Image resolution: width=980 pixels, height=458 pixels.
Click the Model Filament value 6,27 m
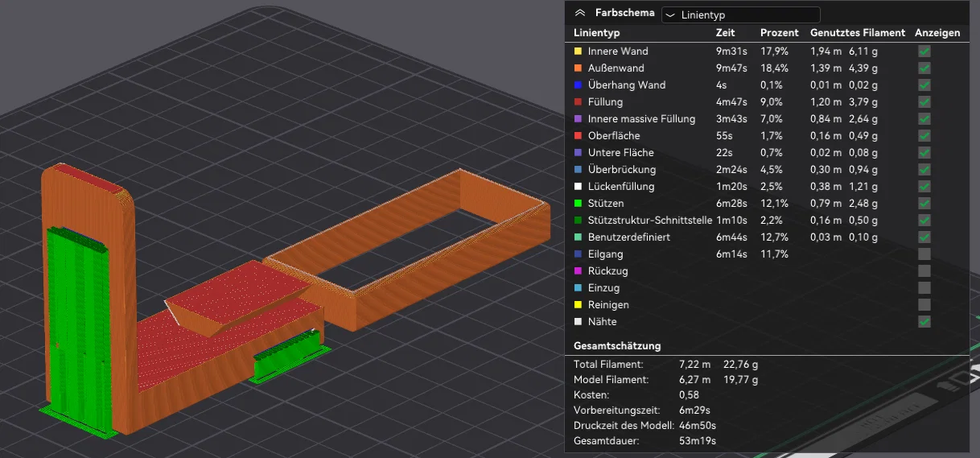[697, 379]
